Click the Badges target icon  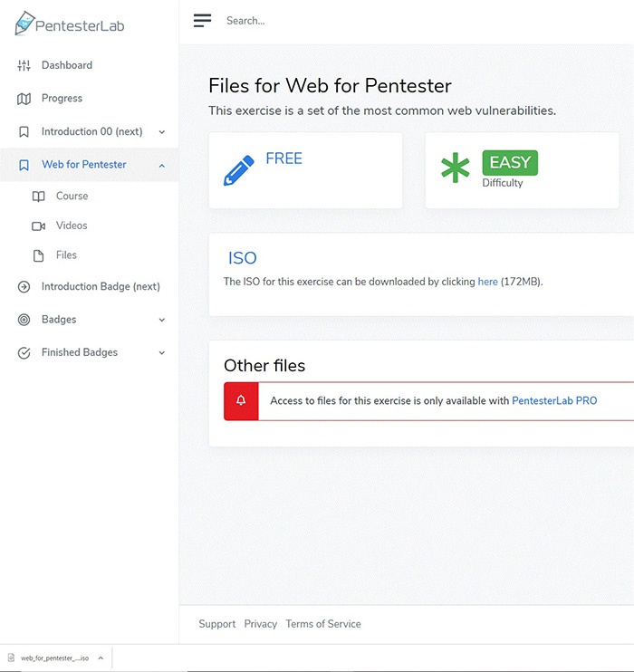(24, 320)
